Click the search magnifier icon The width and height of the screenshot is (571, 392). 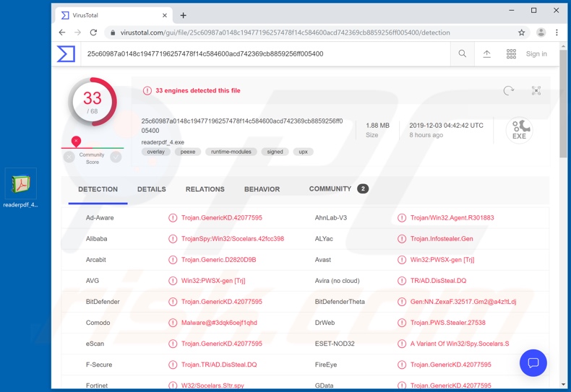click(462, 54)
